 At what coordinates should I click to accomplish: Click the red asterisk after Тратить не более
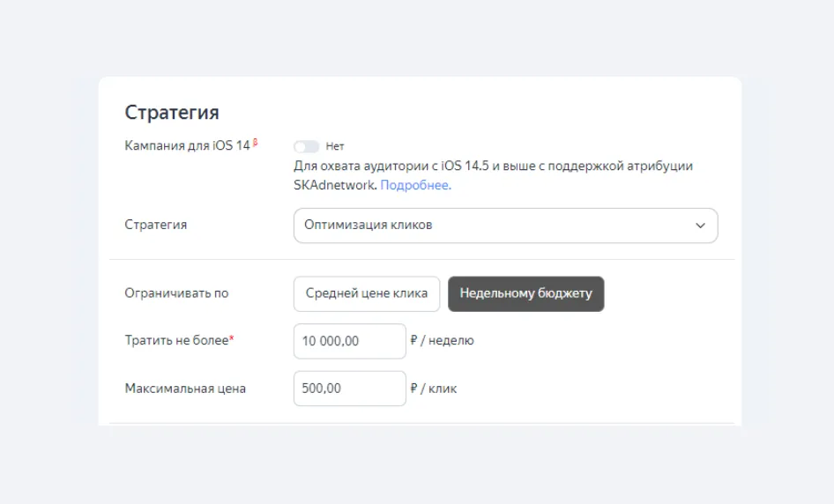coord(232,337)
